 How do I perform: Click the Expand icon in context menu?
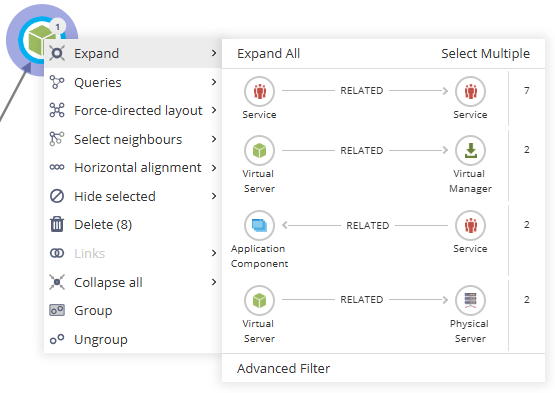pyautogui.click(x=57, y=53)
